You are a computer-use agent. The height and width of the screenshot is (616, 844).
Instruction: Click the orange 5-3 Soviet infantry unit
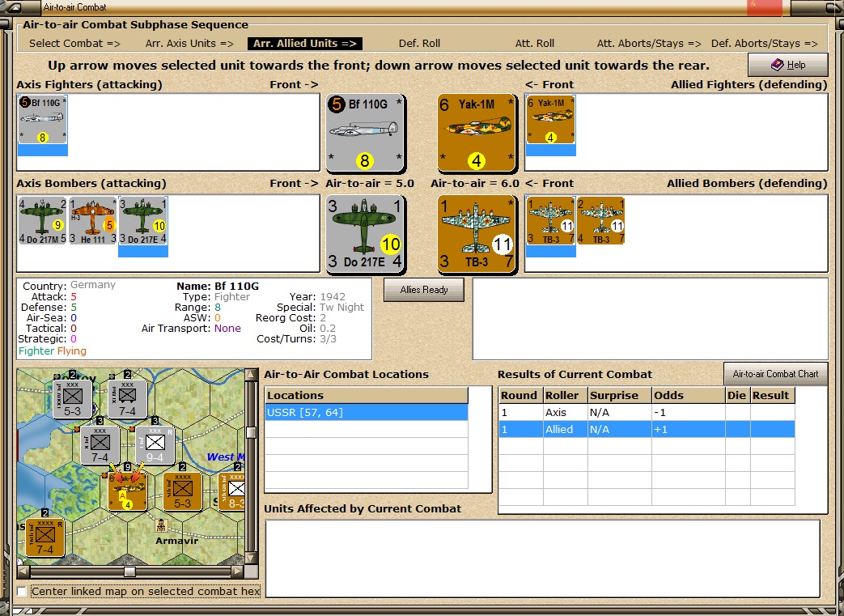[182, 491]
